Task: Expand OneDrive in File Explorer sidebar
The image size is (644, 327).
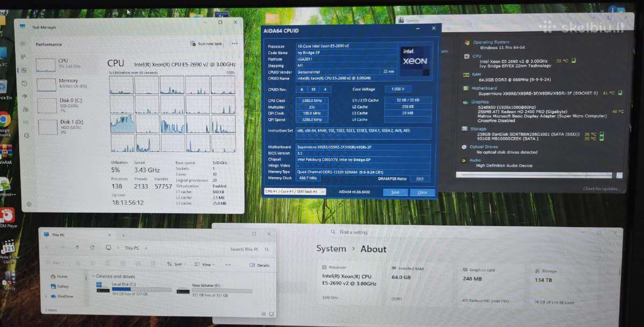Action: (x=45, y=296)
